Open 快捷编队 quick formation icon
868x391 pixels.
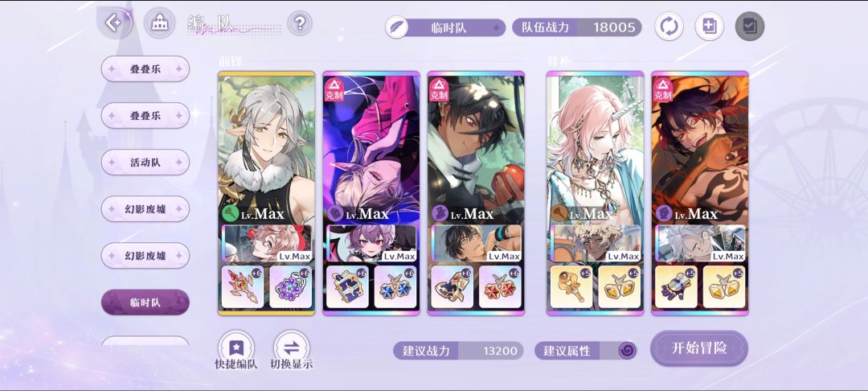(x=235, y=346)
